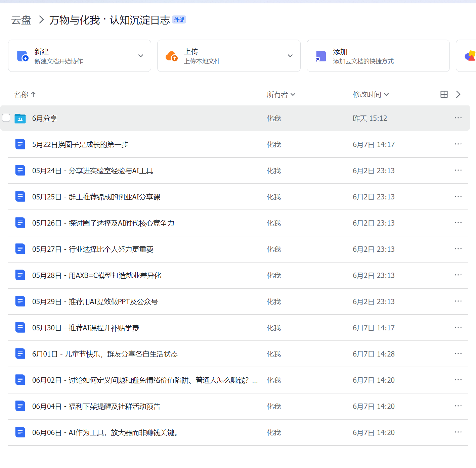The height and width of the screenshot is (468, 476).
Task: Click the right arrow beside grid view
Action: [458, 94]
